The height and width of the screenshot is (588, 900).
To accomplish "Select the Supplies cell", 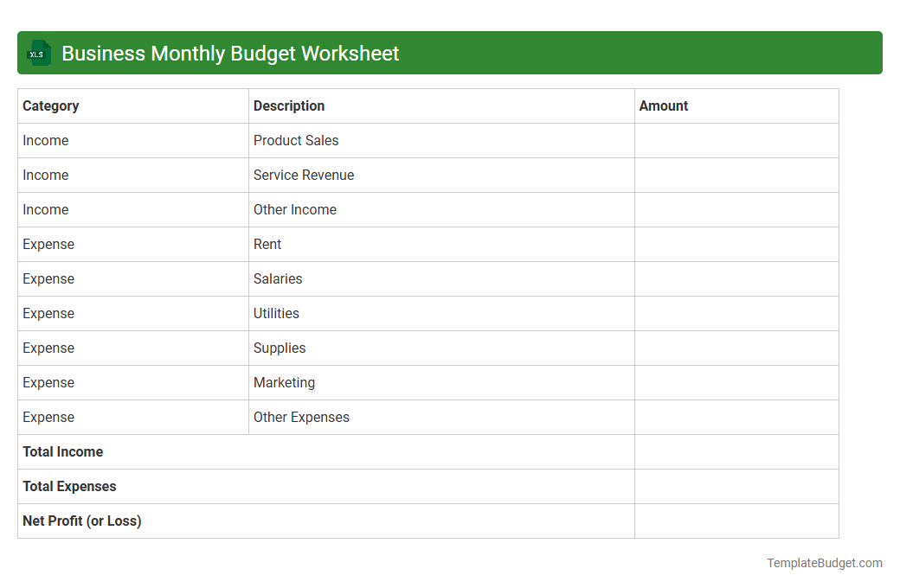I will 280,348.
